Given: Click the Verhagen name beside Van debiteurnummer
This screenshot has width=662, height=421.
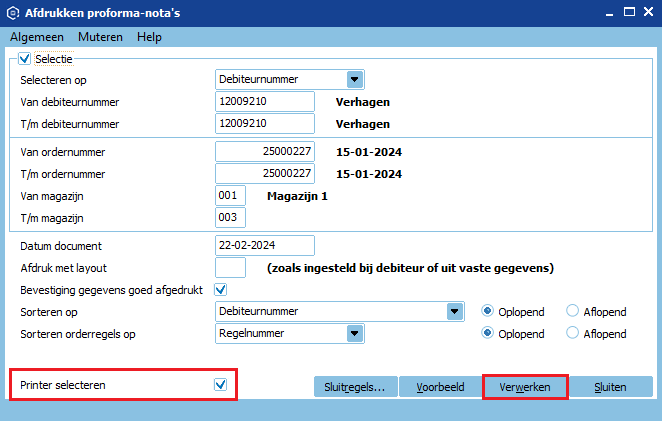Looking at the screenshot, I should 363,102.
